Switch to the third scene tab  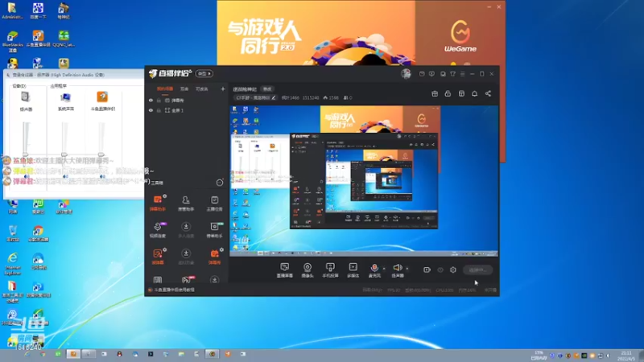202,88
